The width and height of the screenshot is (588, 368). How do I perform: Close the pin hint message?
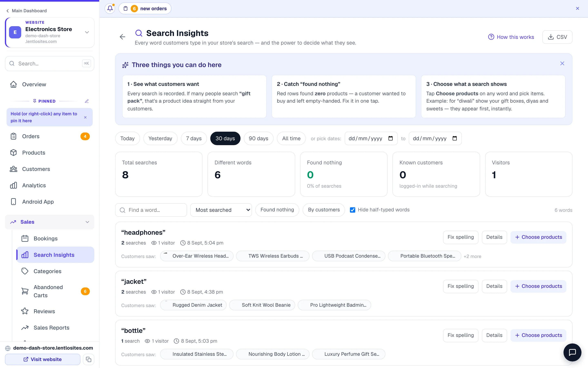(85, 117)
